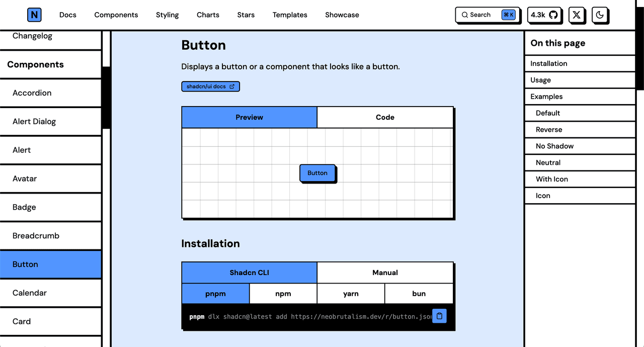Choose the yarn package manager tab
Image resolution: width=644 pixels, height=347 pixels.
click(x=351, y=294)
